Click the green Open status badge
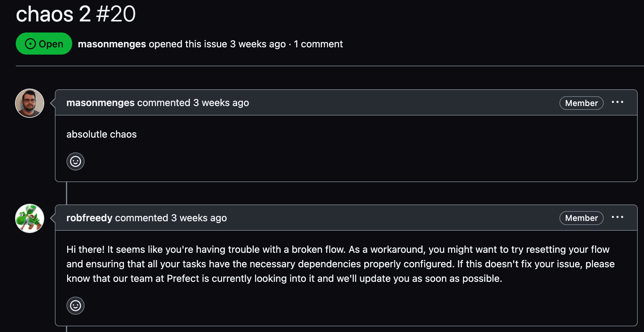 [44, 44]
